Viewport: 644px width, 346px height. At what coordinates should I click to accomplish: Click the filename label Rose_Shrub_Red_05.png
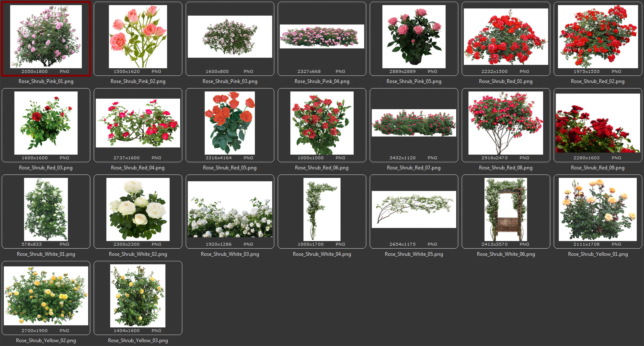[x=230, y=168]
